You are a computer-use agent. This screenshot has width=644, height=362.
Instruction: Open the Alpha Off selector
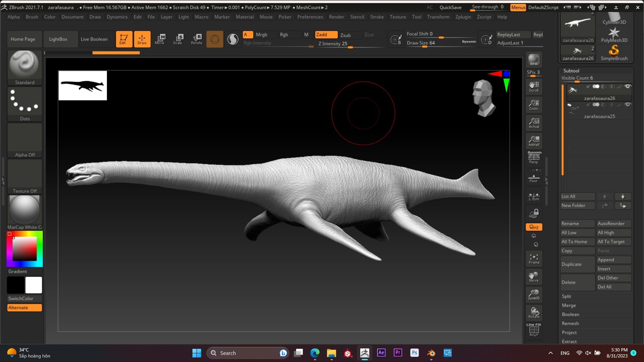coord(24,140)
